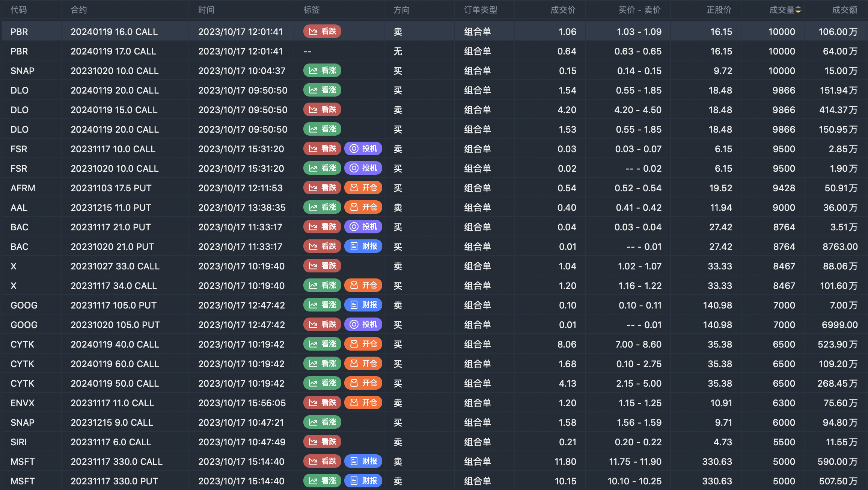Image resolution: width=868 pixels, height=490 pixels.
Task: Click the 开仓 tag in the CYTK 40.0 CALL row
Action: (363, 344)
